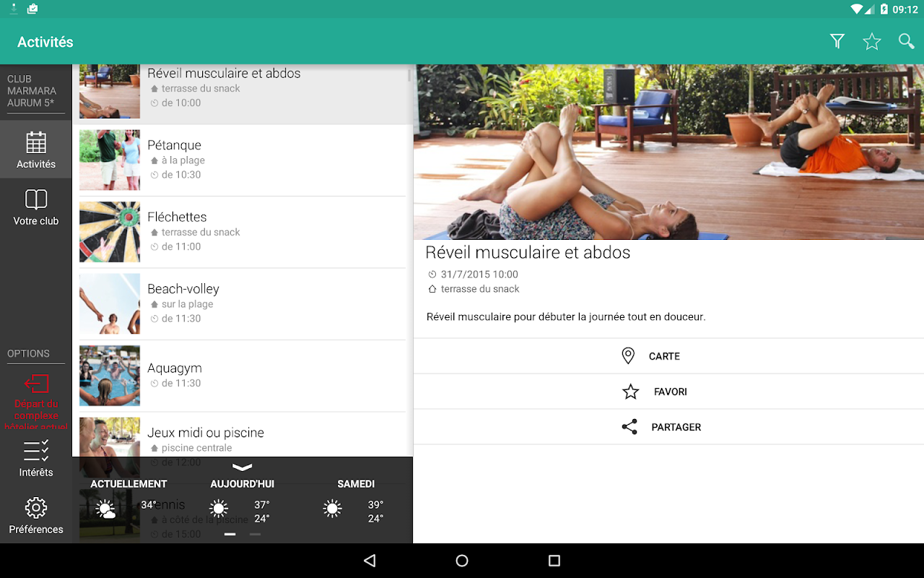The height and width of the screenshot is (578, 924).
Task: Tap the FAVORI star outline icon
Action: (x=631, y=392)
